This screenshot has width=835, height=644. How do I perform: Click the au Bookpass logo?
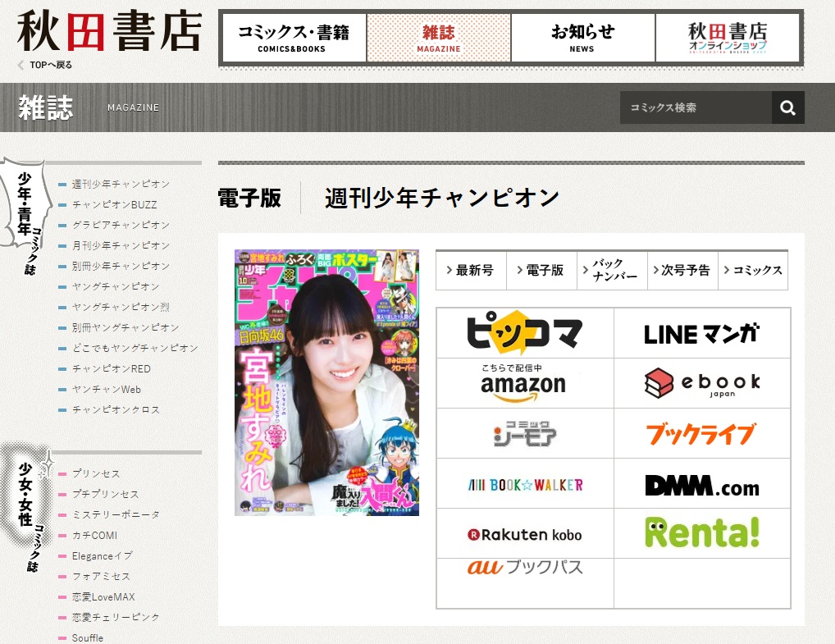525,568
